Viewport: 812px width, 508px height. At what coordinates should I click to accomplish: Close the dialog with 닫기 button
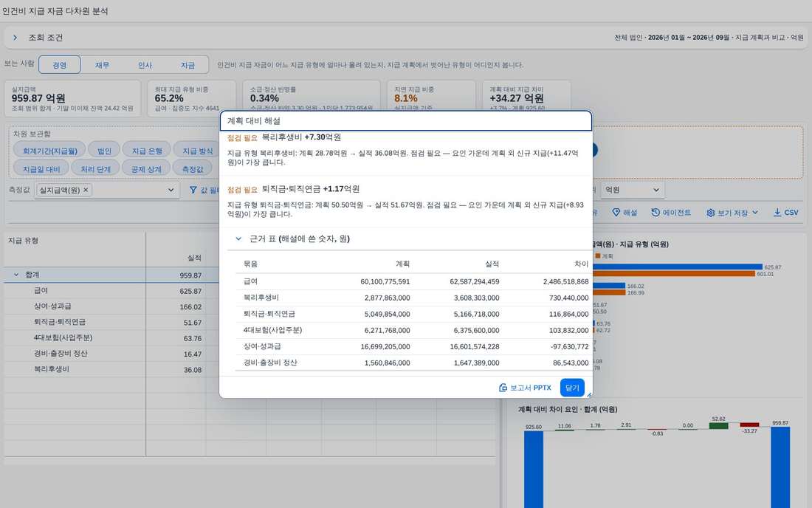572,388
